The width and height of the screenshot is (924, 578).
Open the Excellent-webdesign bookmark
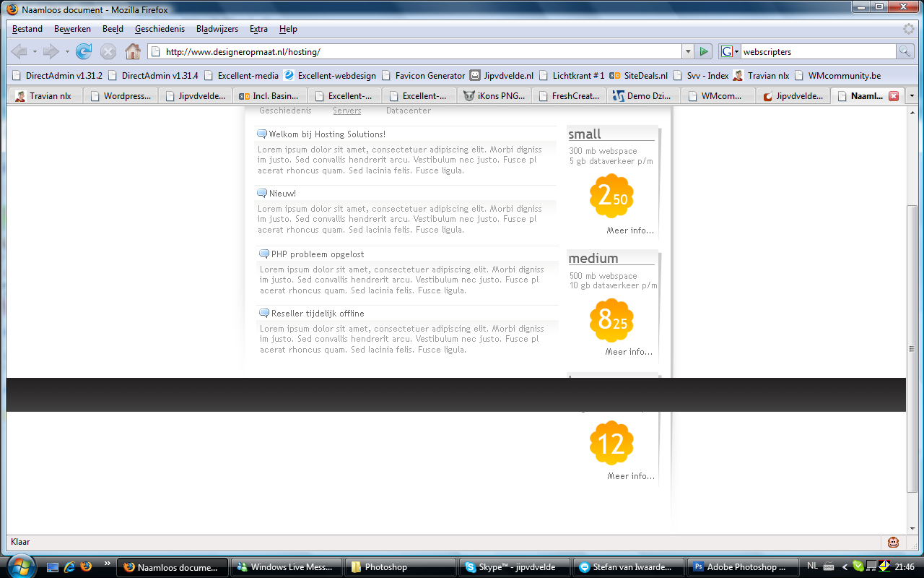pyautogui.click(x=331, y=75)
